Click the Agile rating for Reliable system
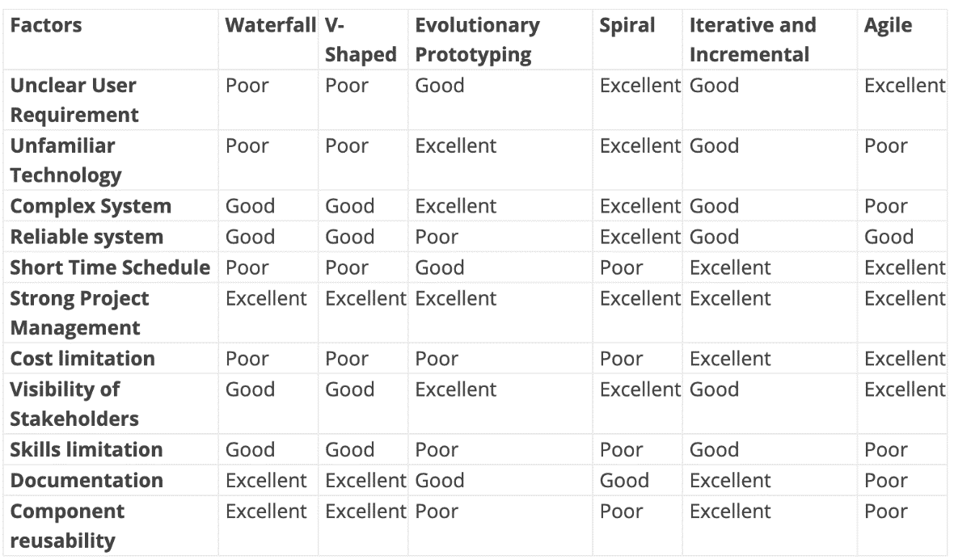The image size is (954, 560). [889, 237]
